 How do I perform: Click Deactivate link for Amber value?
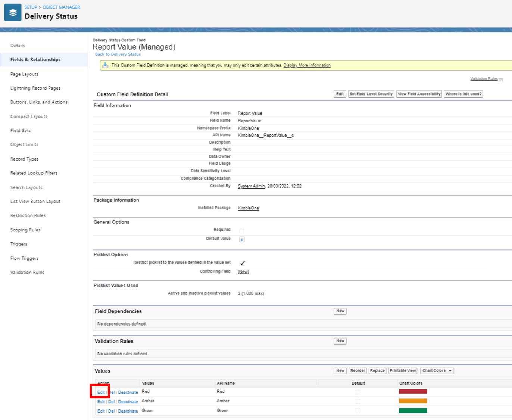coord(128,402)
